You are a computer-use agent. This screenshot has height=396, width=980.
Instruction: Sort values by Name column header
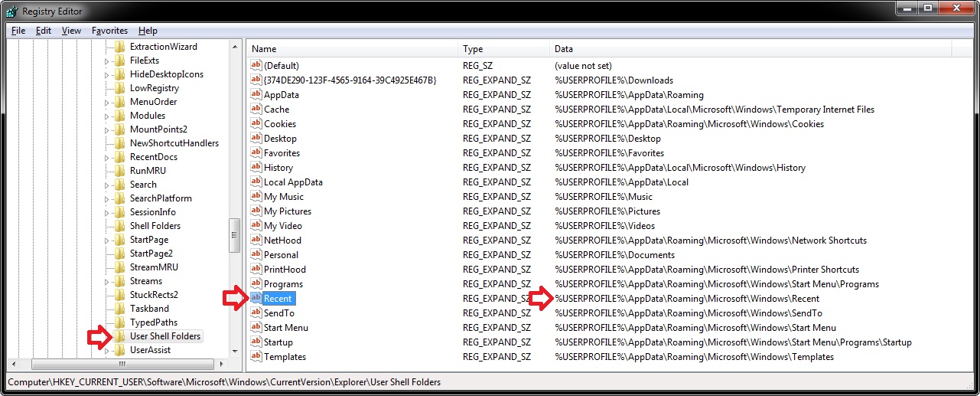(352, 49)
